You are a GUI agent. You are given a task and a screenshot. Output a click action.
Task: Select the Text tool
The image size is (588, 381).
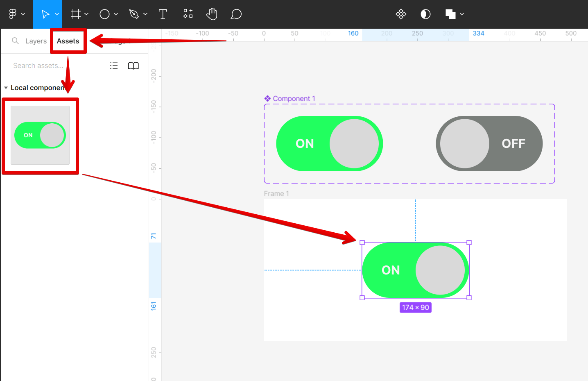163,14
